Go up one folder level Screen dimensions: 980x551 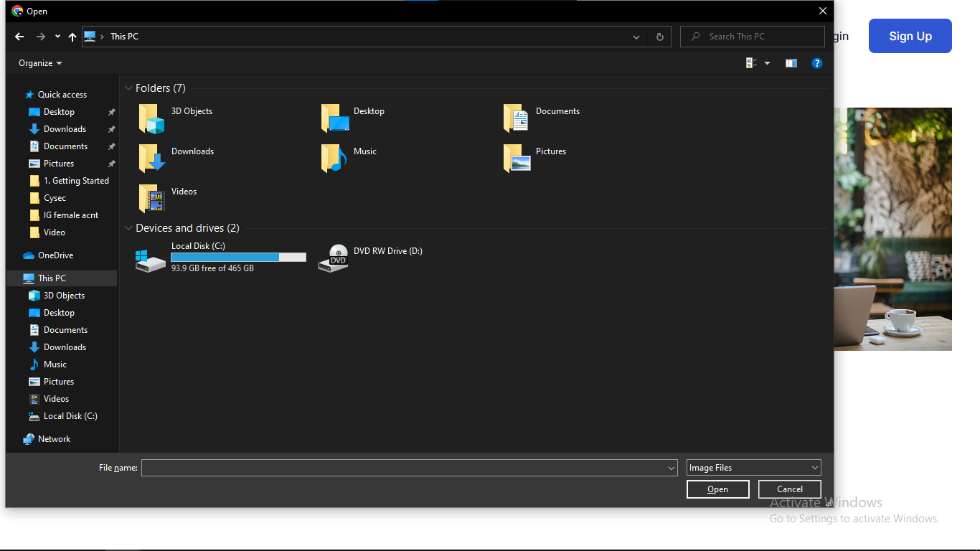[x=72, y=37]
